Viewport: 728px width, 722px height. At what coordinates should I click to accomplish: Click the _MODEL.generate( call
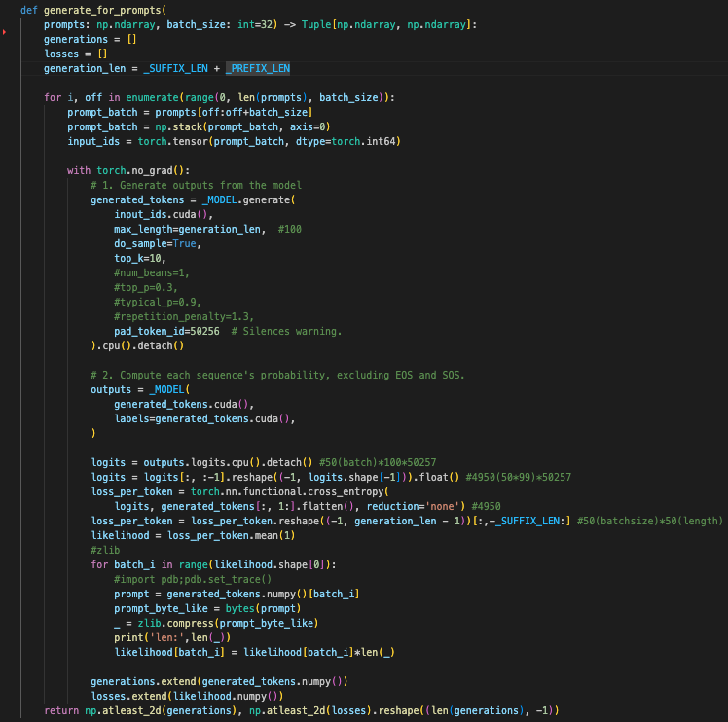[x=248, y=199]
